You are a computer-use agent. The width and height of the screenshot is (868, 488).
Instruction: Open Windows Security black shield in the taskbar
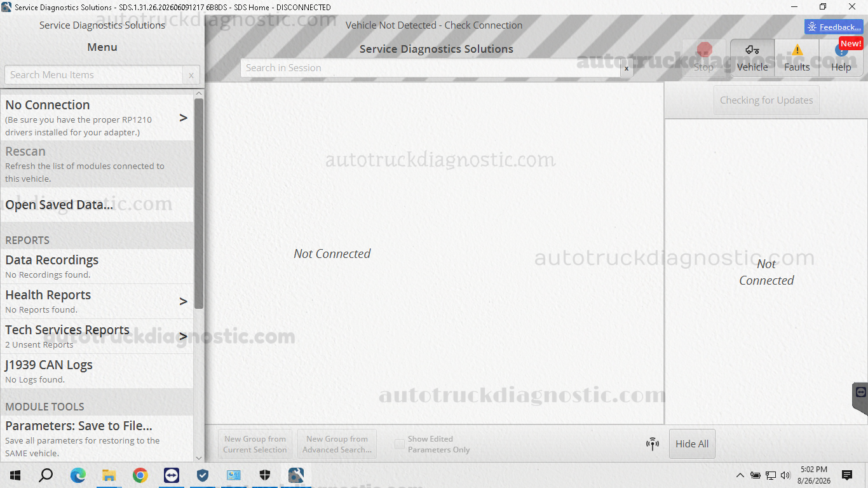point(265,475)
